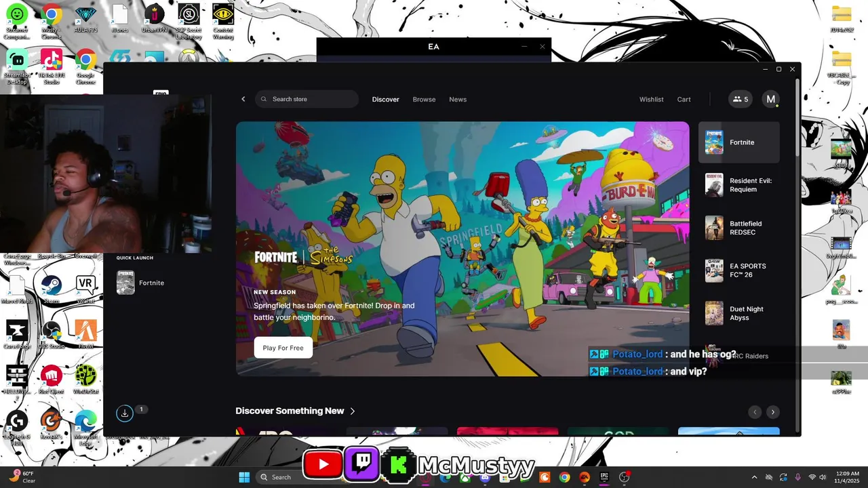
Task: Open Wishlist page
Action: pyautogui.click(x=651, y=100)
